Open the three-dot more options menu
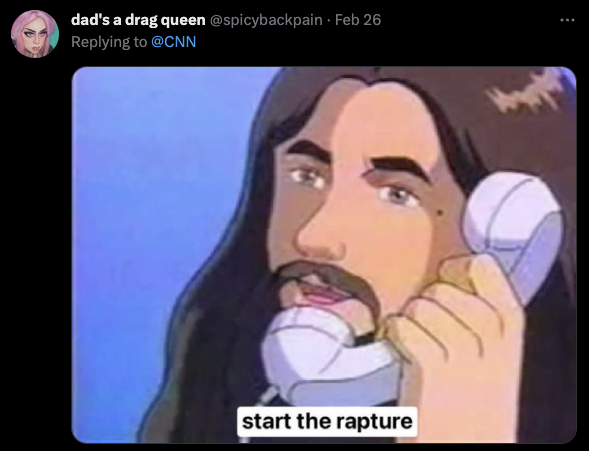This screenshot has height=451, width=589. [x=567, y=20]
